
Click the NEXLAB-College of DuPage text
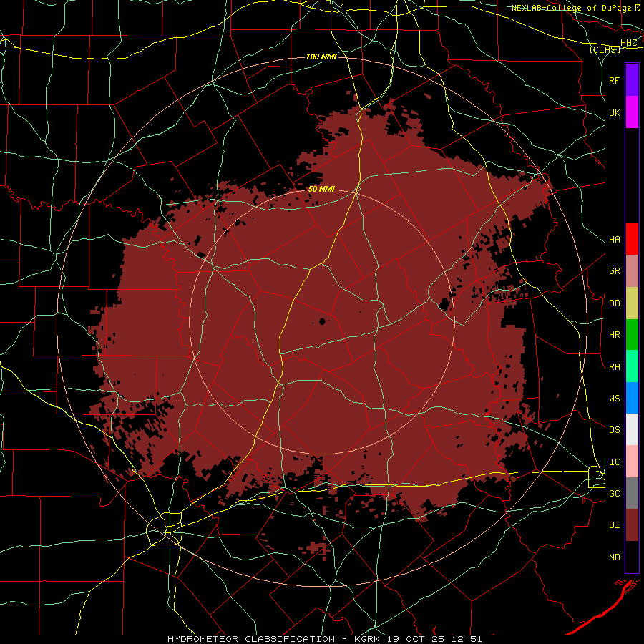coord(571,8)
